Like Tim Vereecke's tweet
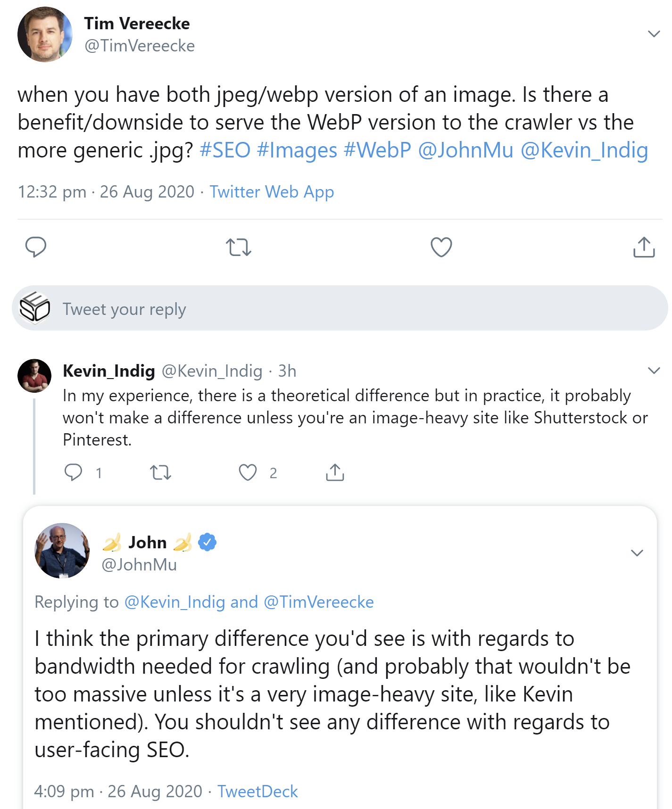Screen dimensions: 672x809 (x=440, y=247)
